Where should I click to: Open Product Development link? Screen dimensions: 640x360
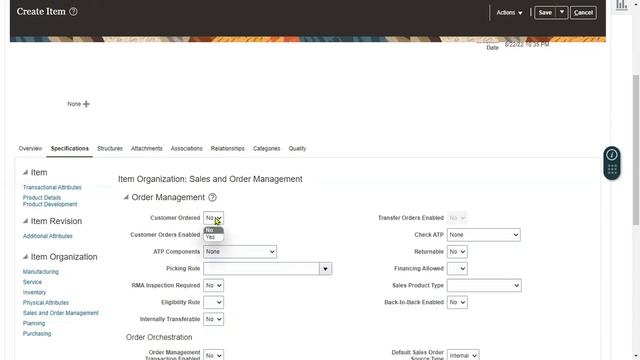50,204
